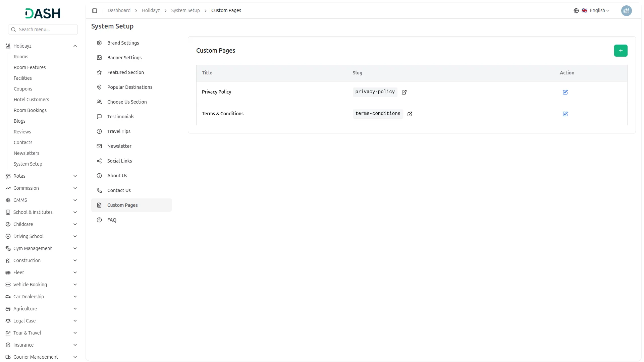Click the green add custom page button
This screenshot has height=362, width=644.
(621, 51)
